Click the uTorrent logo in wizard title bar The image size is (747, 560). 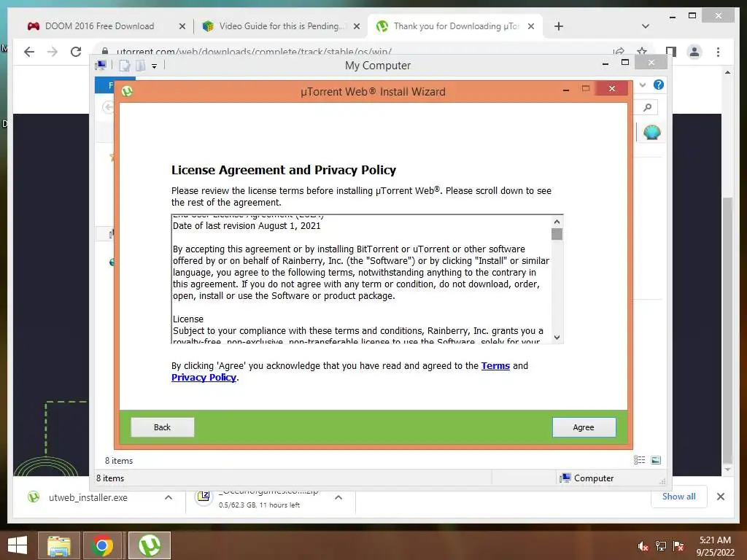[127, 91]
